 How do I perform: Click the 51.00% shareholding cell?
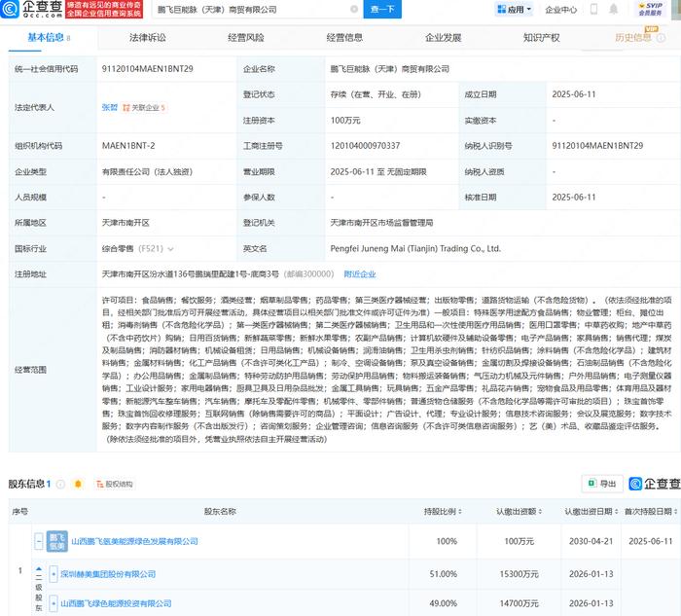(443, 574)
